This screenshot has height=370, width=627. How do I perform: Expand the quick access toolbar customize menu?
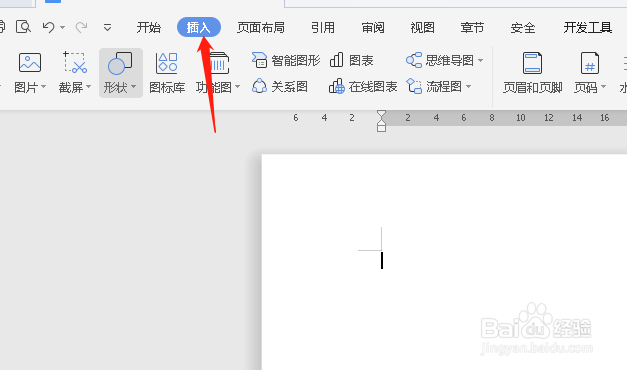[107, 28]
